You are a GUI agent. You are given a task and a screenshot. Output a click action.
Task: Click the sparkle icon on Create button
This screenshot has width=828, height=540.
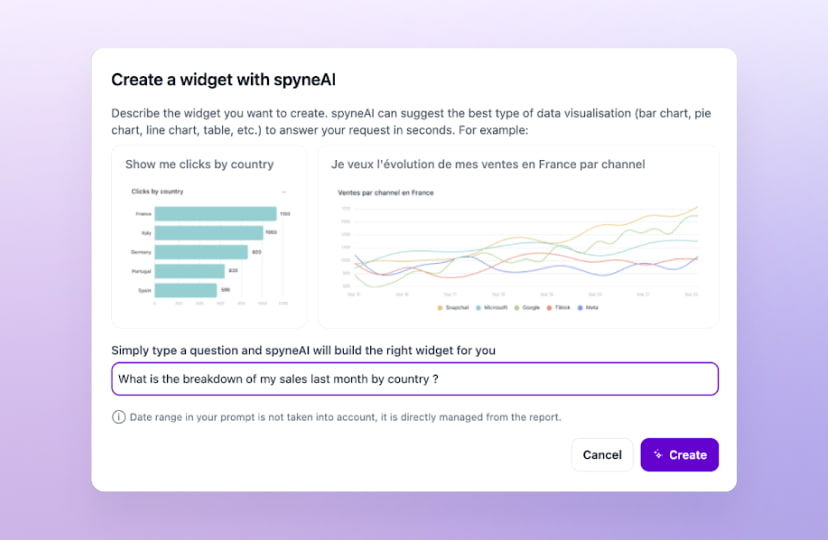pyautogui.click(x=658, y=454)
